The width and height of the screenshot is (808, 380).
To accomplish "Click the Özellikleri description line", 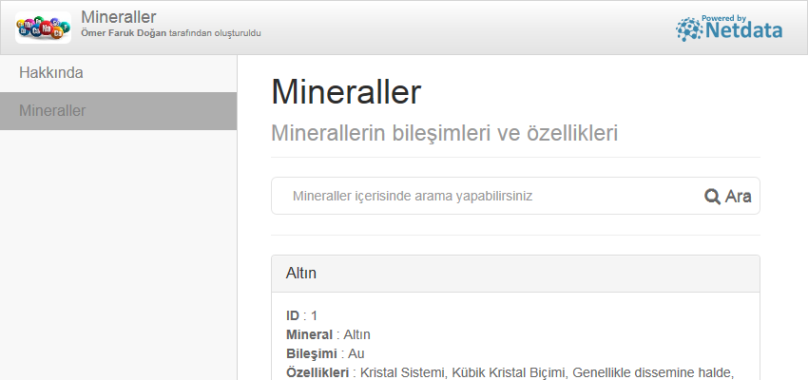I will 510,372.
